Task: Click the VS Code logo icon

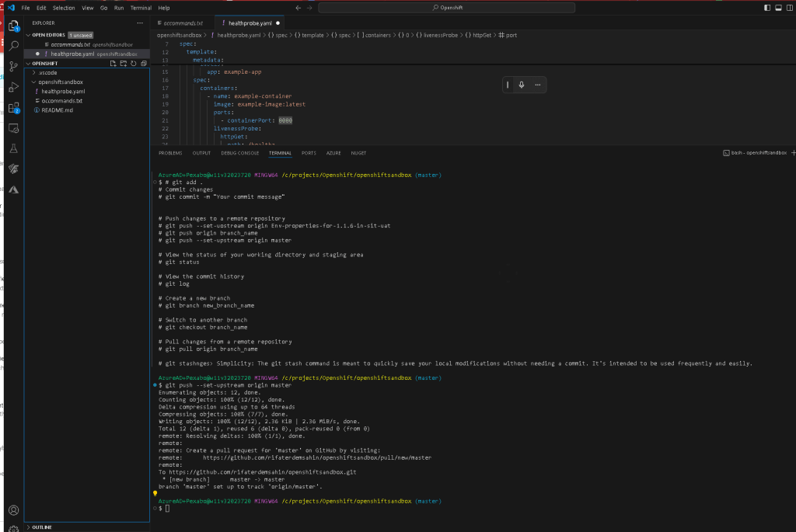Action: pyautogui.click(x=11, y=8)
